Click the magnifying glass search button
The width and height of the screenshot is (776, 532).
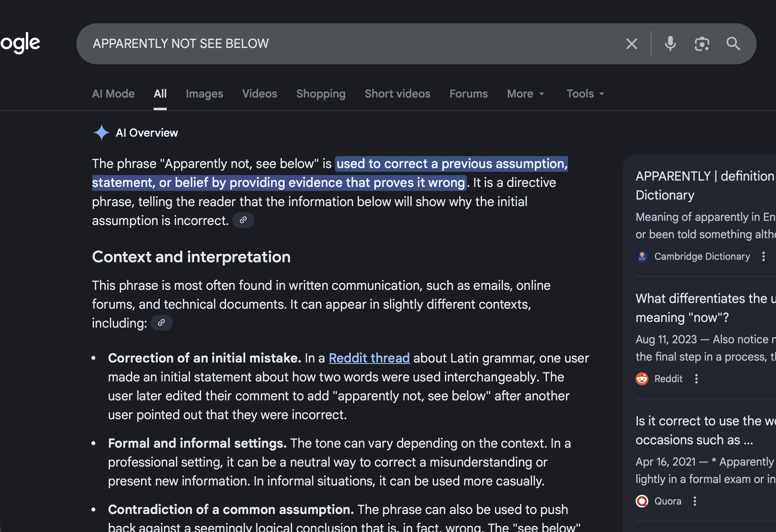(733, 44)
